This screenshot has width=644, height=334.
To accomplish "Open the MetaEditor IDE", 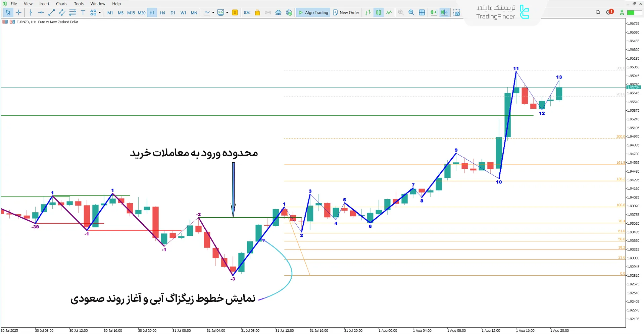I will click(x=247, y=12).
